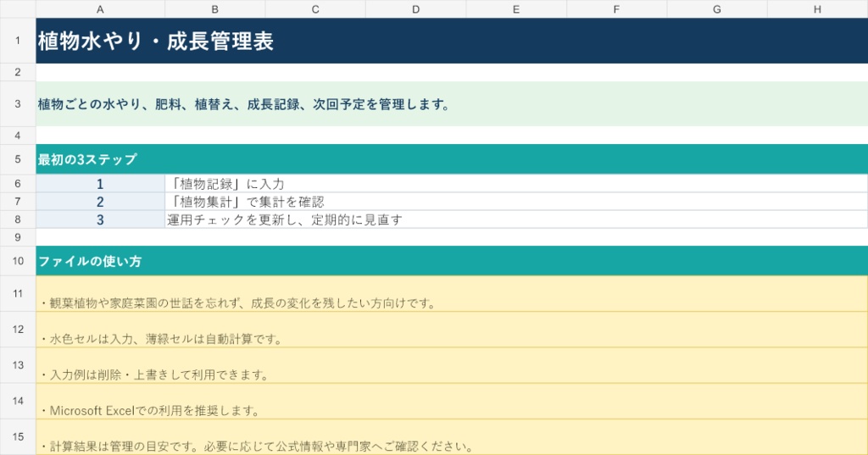Click step number cell 1
Image resolution: width=868 pixels, height=455 pixels.
point(100,183)
